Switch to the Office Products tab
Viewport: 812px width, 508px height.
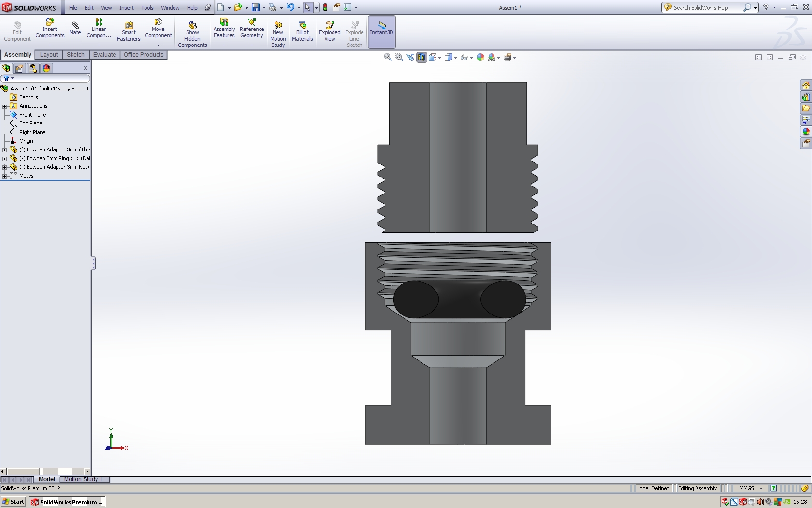click(144, 55)
